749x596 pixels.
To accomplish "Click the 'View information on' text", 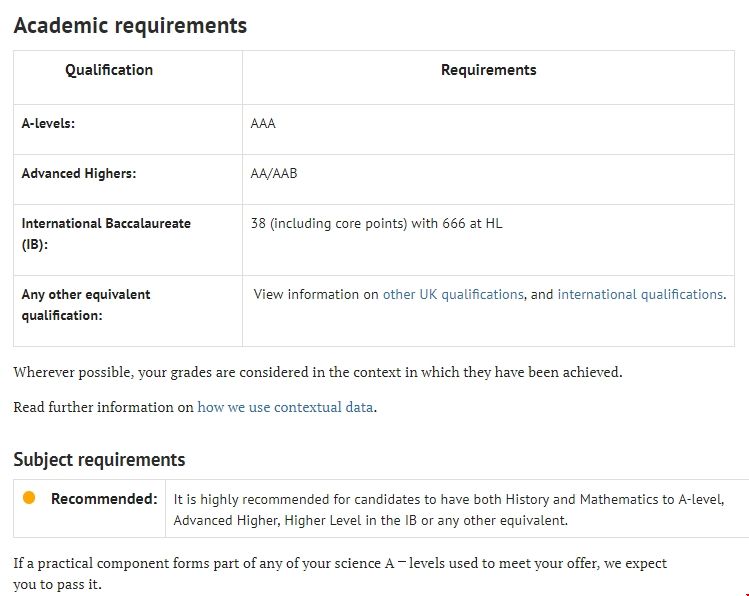I will pos(316,294).
